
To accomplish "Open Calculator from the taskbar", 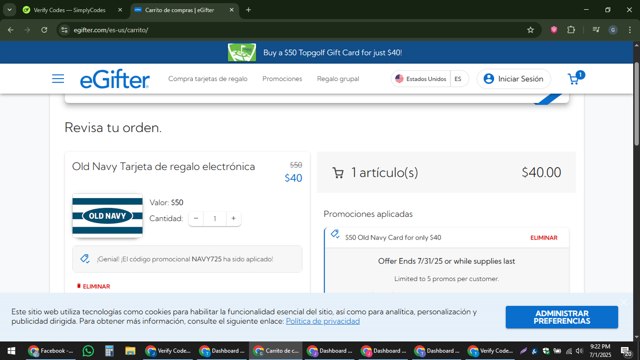I will coord(109,351).
